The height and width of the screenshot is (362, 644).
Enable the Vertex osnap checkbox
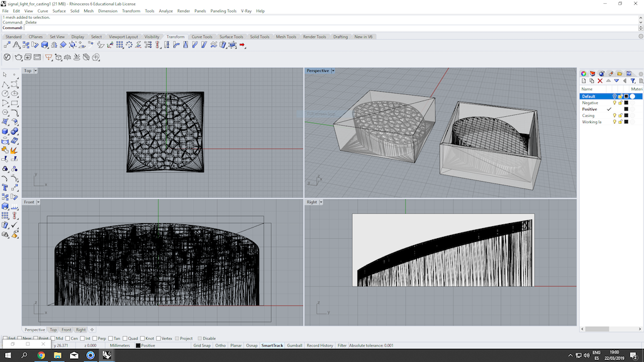click(x=158, y=338)
